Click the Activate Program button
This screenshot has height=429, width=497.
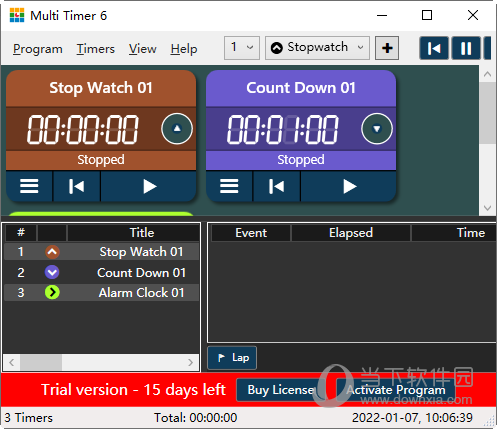tap(396, 390)
